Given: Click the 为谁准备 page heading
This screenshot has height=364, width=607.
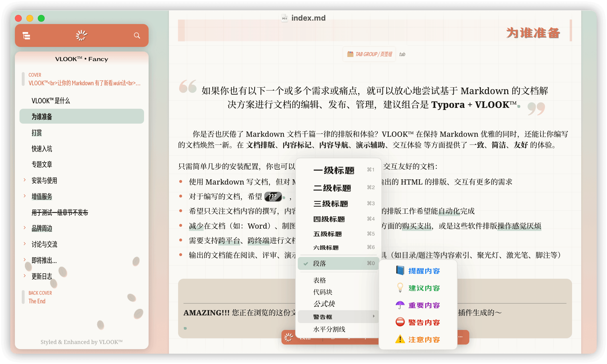Looking at the screenshot, I should [x=533, y=33].
